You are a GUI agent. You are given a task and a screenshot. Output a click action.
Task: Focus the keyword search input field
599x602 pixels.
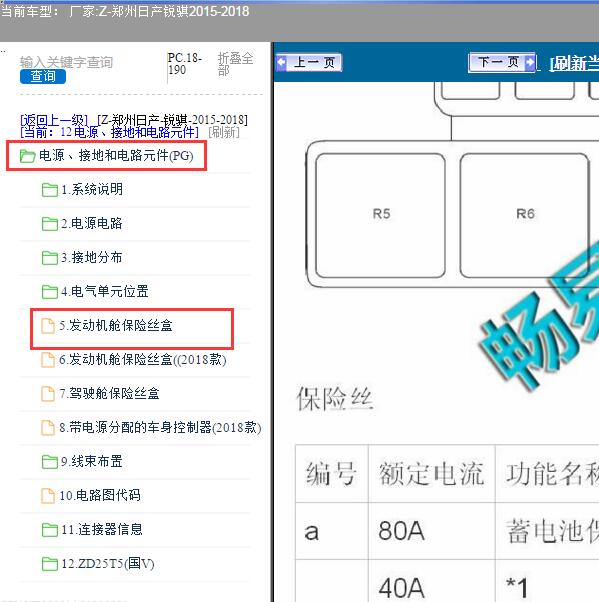(x=66, y=62)
